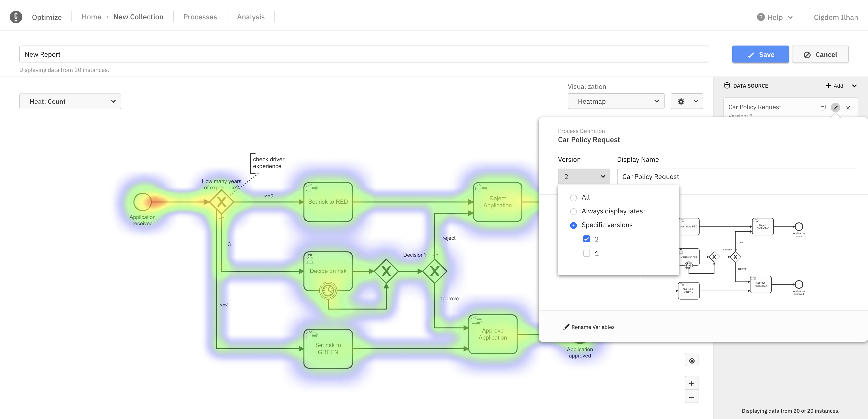Check the version 1 checkbox
The image size is (868, 419).
(x=586, y=254)
